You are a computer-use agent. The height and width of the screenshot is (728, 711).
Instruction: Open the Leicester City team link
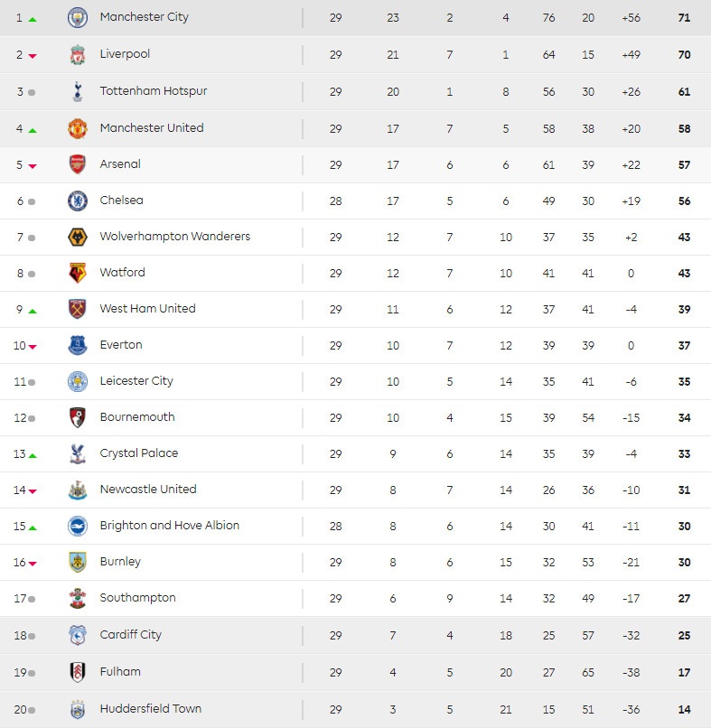click(136, 381)
